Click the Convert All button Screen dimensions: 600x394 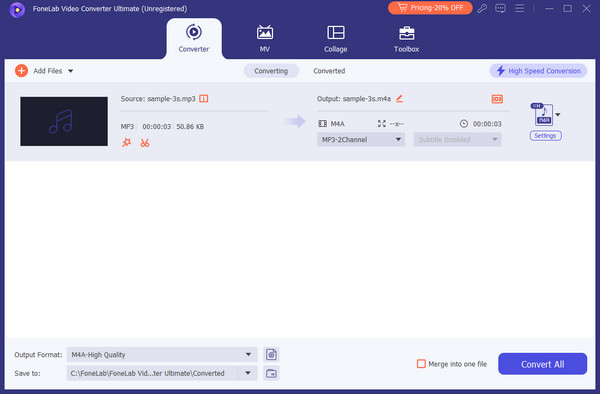point(542,364)
